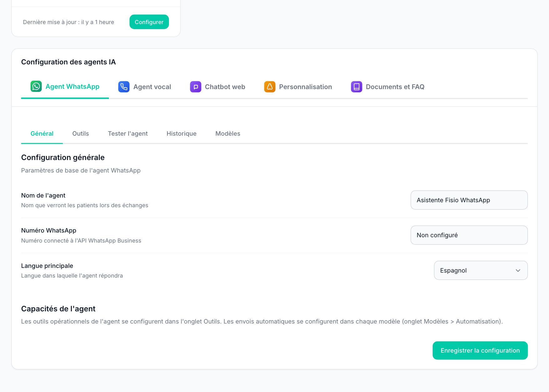The width and height of the screenshot is (549, 392).
Task: Click the Configurer button
Action: (x=149, y=22)
